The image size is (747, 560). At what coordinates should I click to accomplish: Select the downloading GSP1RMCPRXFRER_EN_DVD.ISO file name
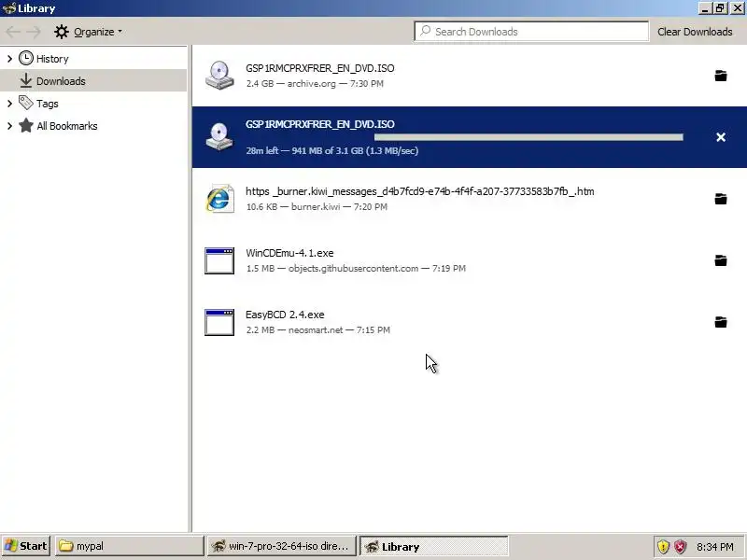click(x=319, y=124)
